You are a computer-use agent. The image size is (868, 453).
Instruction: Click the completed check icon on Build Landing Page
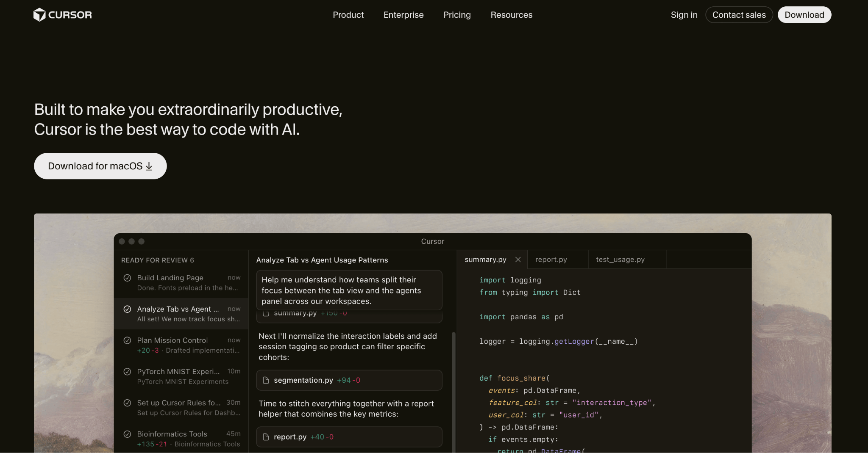(128, 278)
